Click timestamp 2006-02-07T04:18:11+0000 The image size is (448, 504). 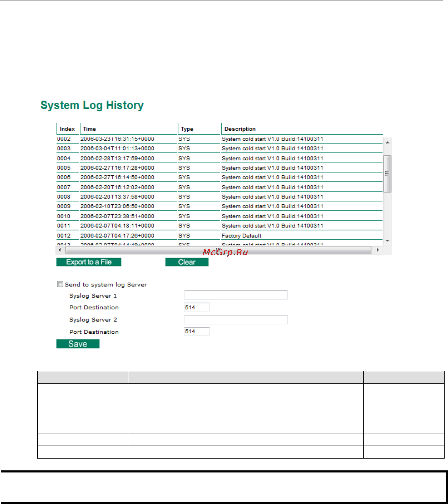(x=117, y=226)
